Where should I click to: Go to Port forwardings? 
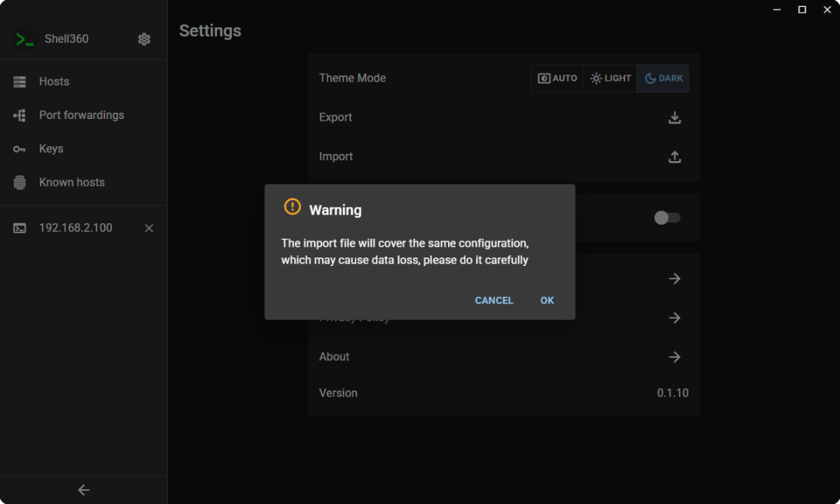click(81, 115)
